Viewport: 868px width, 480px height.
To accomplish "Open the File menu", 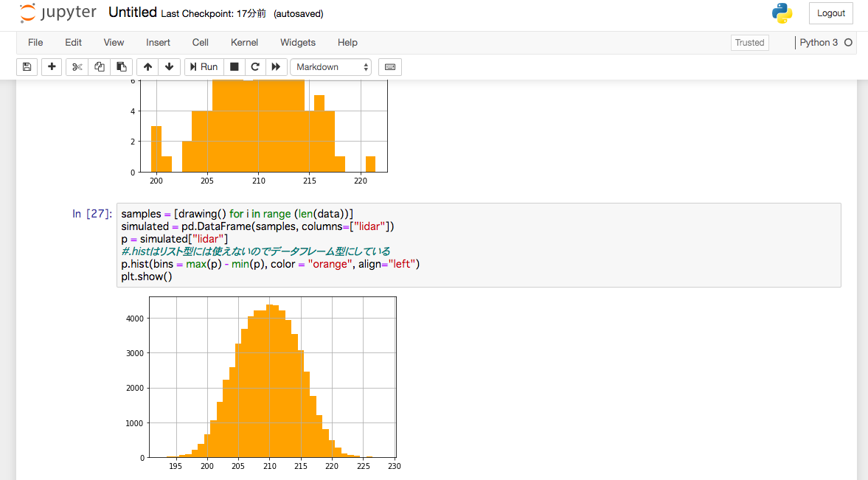I will pyautogui.click(x=35, y=43).
